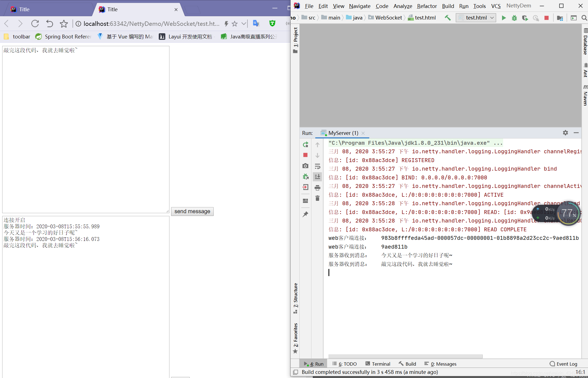Open the Layui 开发使用文档 bookmark

(186, 37)
